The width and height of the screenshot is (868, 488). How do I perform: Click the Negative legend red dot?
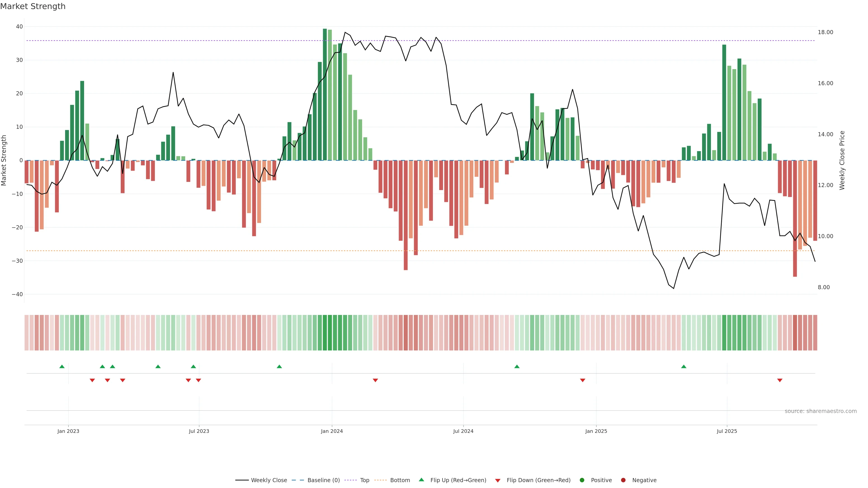coord(623,480)
